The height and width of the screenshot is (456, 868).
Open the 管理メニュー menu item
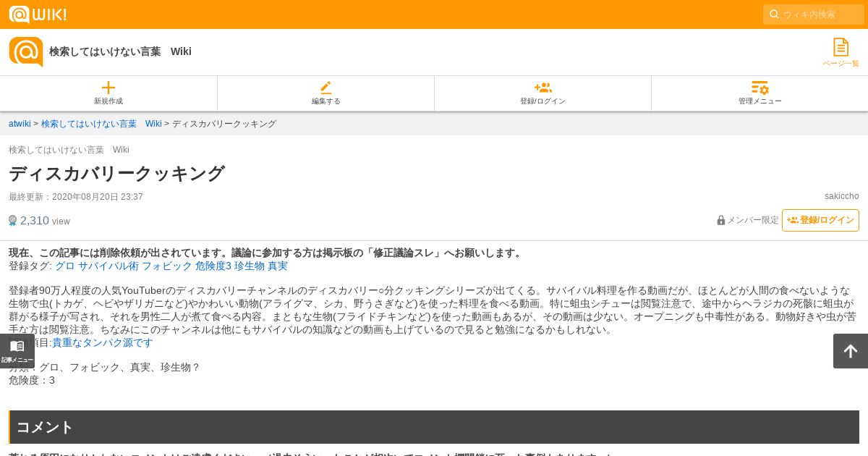(759, 93)
